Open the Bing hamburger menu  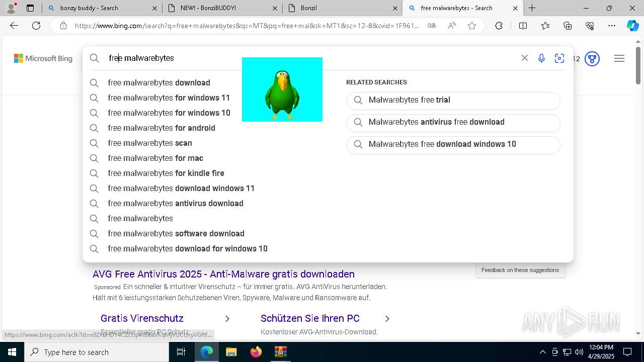click(619, 58)
